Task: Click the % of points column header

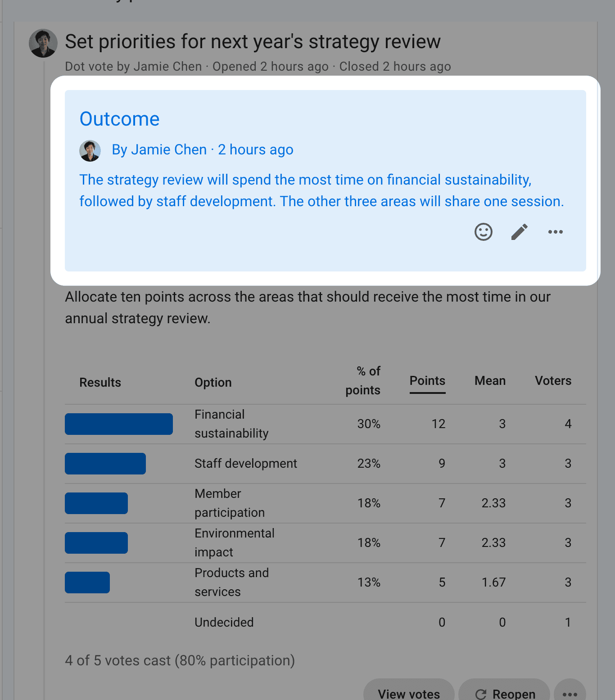Action: coord(363,381)
